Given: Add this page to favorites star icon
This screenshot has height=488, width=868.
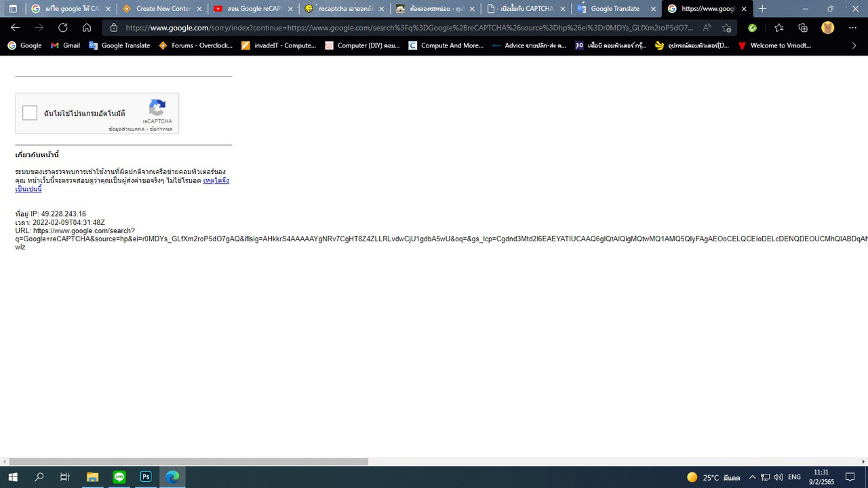Looking at the screenshot, I should pos(726,28).
